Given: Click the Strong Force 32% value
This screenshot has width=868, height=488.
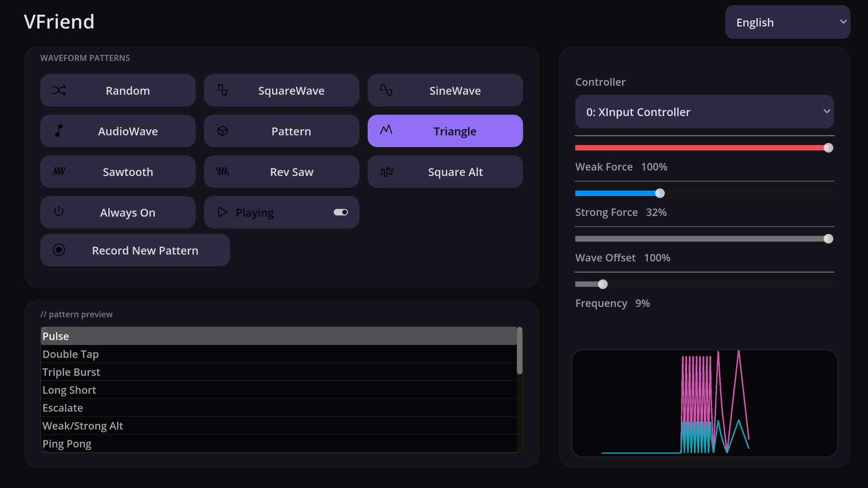Looking at the screenshot, I should tap(656, 212).
